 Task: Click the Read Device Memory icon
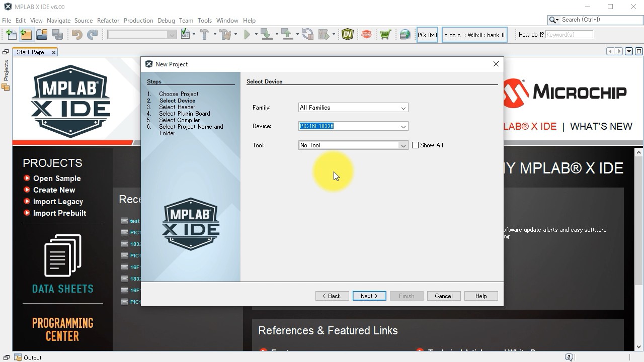(x=287, y=35)
